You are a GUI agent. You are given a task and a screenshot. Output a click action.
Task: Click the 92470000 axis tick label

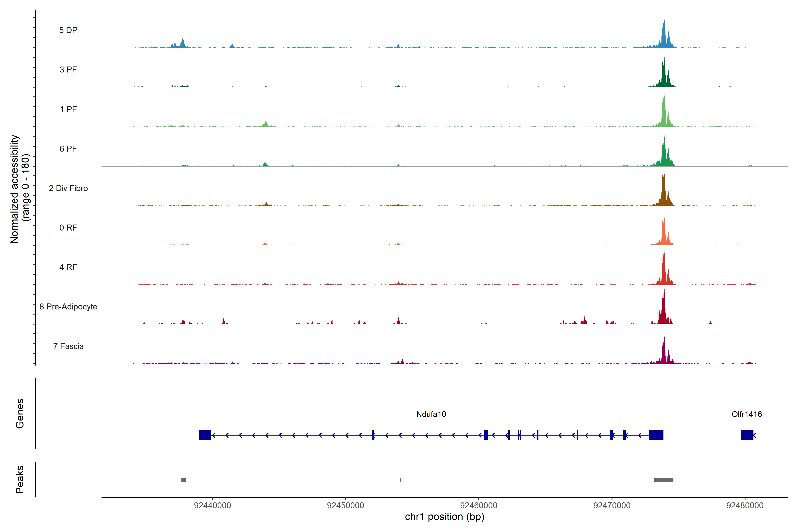(x=612, y=505)
